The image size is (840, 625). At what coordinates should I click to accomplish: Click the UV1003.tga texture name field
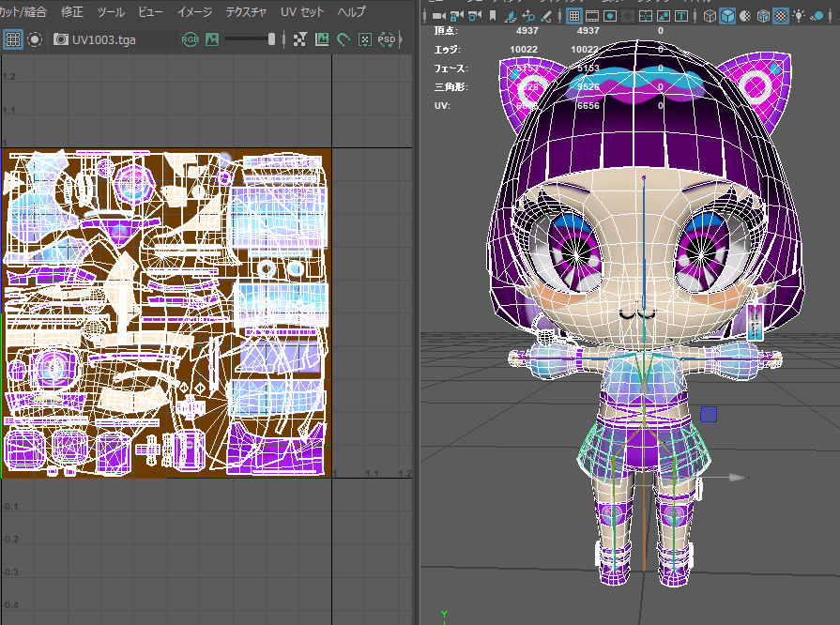click(104, 39)
